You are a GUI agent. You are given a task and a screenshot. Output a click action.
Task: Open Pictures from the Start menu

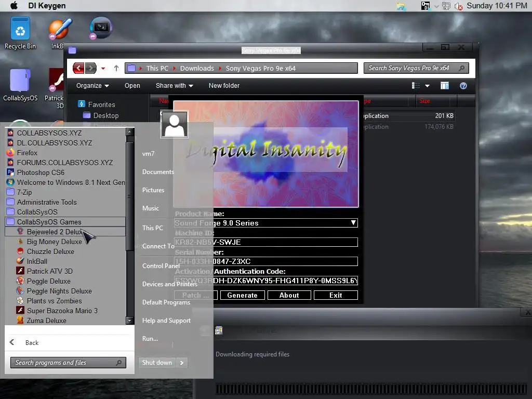[153, 190]
